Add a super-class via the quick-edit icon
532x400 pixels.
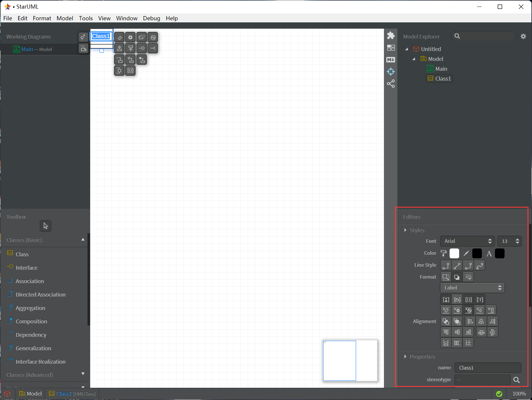click(130, 48)
